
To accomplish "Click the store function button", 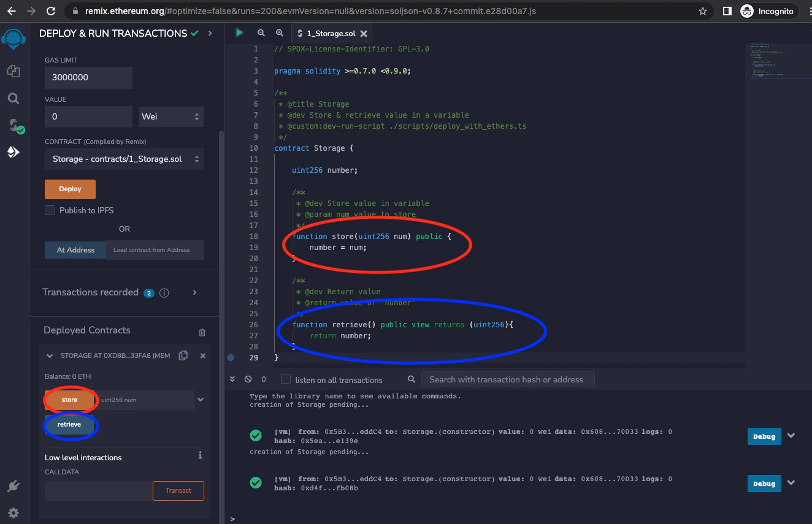I will click(69, 400).
